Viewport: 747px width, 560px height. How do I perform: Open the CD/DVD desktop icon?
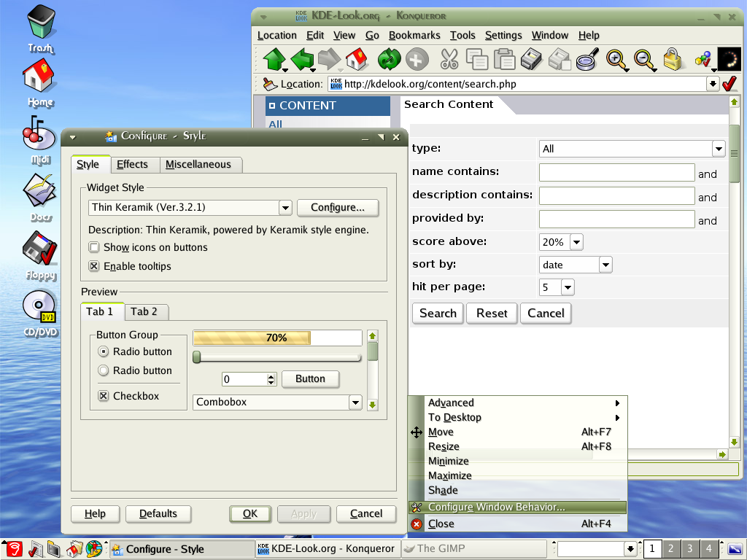point(40,314)
